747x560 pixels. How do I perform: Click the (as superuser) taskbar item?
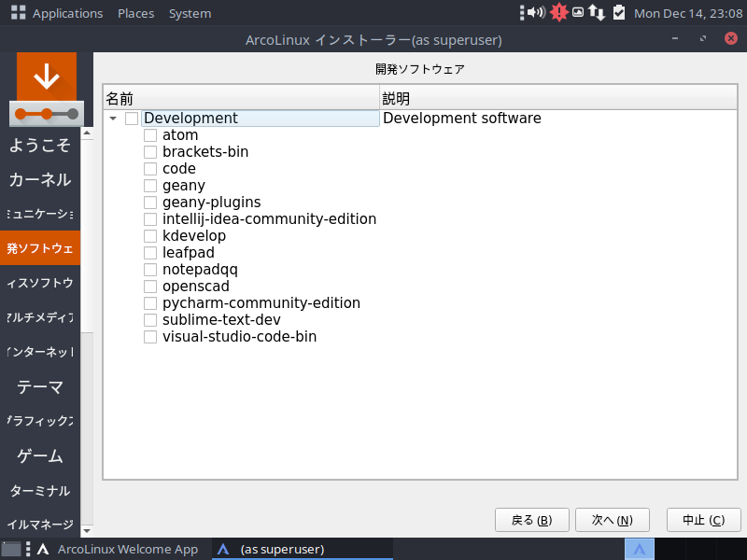click(302, 549)
